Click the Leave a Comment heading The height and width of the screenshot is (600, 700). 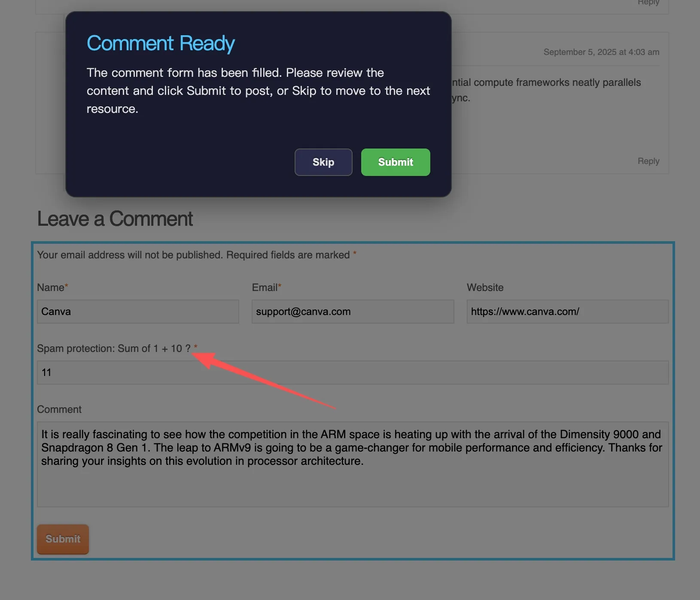(115, 219)
